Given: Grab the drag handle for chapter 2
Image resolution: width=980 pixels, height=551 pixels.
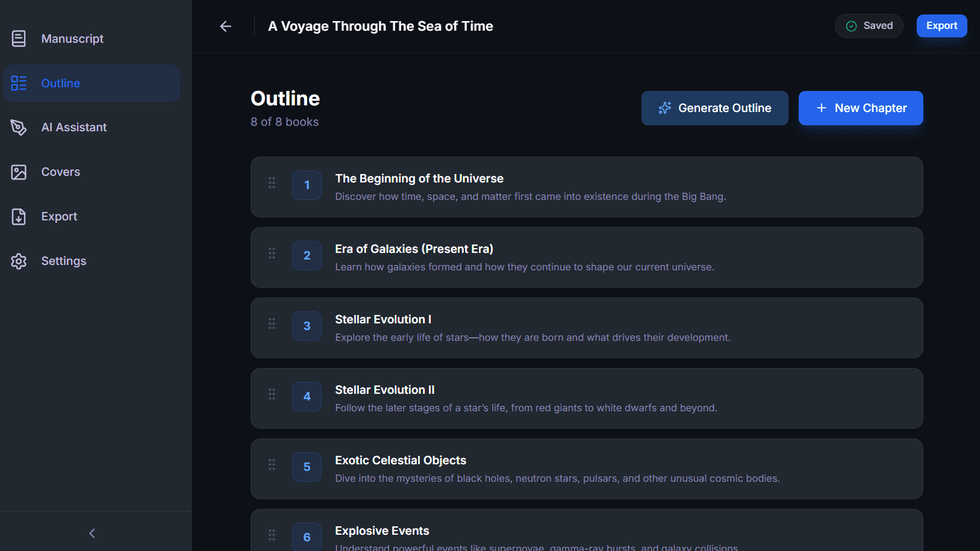Looking at the screenshot, I should pos(272,253).
